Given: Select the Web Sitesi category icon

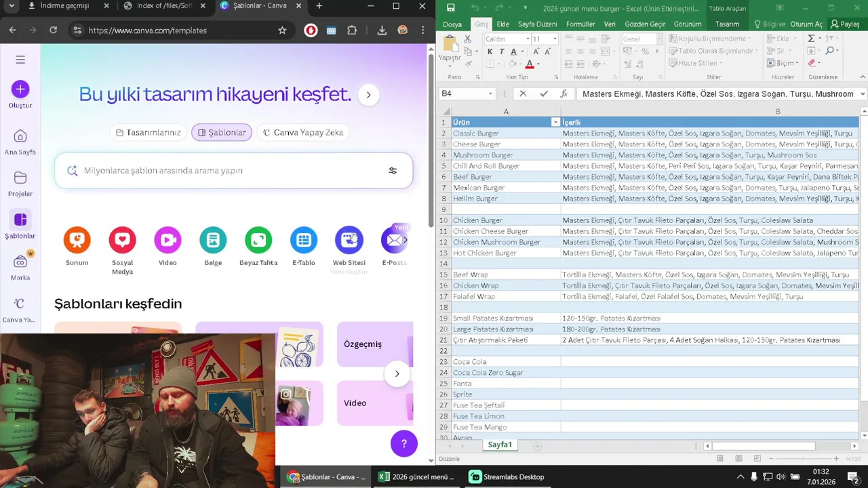Looking at the screenshot, I should (349, 240).
